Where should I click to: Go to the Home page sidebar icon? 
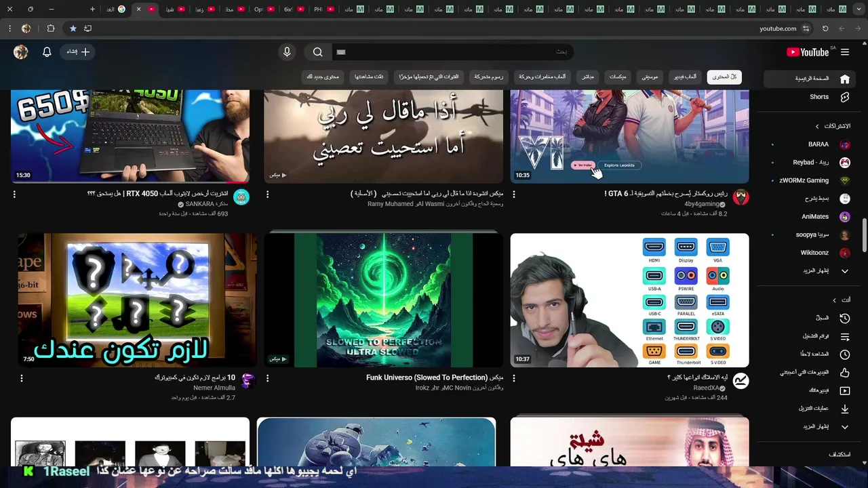click(x=844, y=79)
